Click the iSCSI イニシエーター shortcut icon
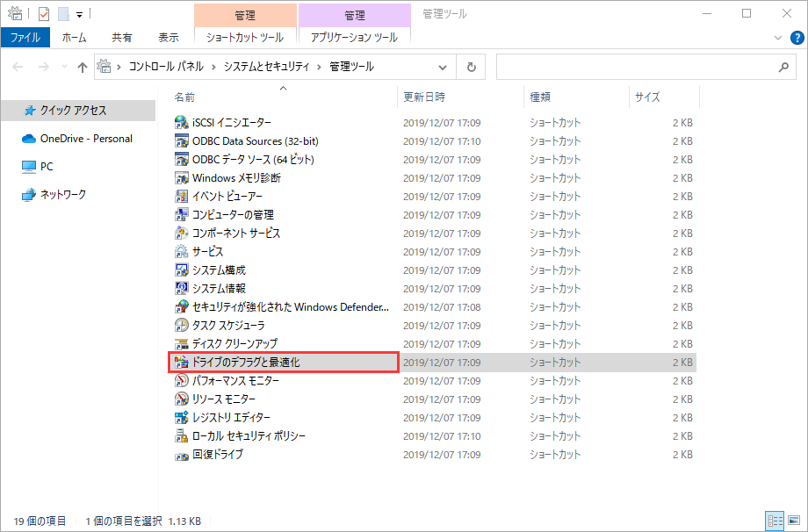Screen dimensions: 808x532 [x=182, y=123]
